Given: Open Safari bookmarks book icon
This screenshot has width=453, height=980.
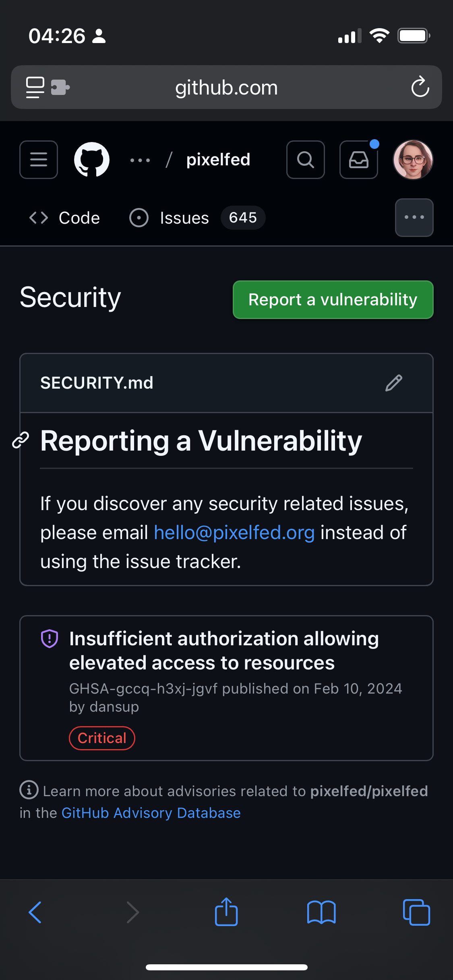Looking at the screenshot, I should pos(321,912).
